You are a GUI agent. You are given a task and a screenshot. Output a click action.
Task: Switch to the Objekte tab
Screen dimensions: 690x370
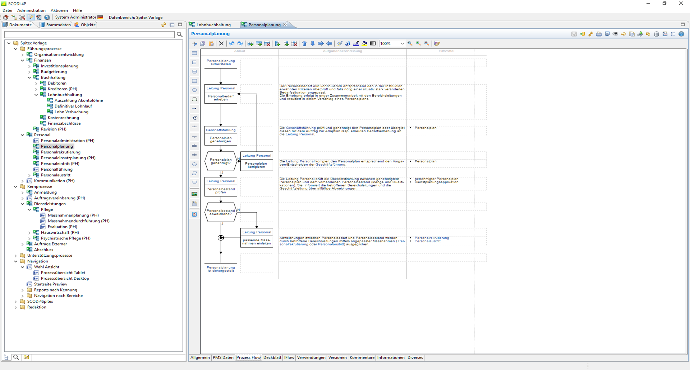pyautogui.click(x=85, y=25)
